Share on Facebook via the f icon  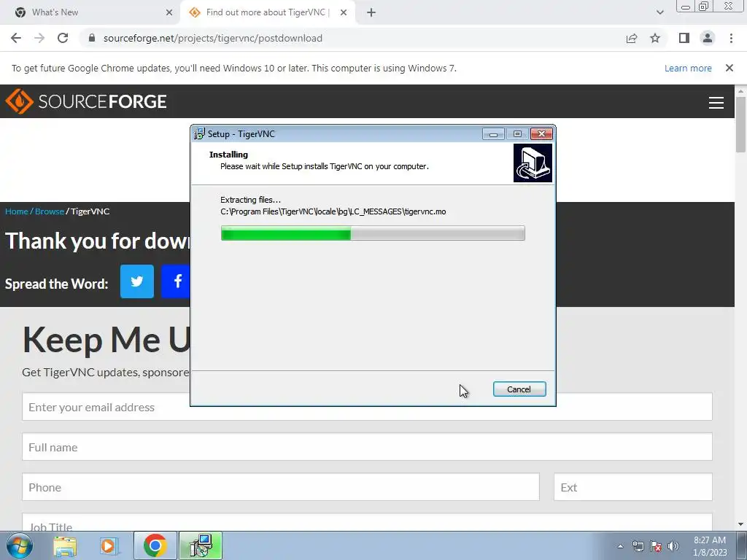pos(176,281)
